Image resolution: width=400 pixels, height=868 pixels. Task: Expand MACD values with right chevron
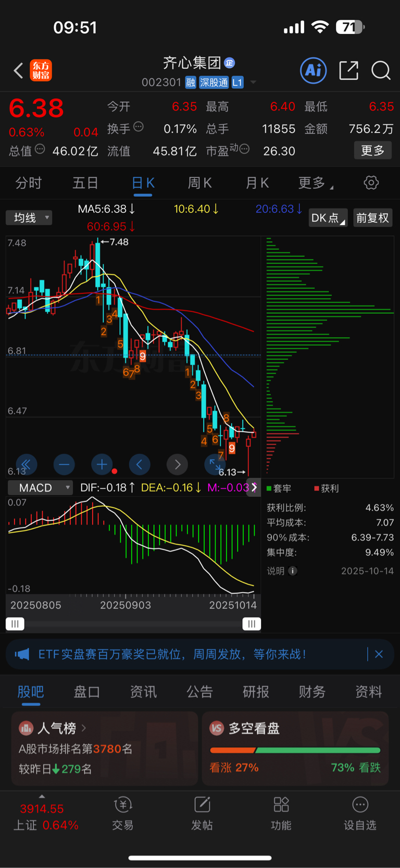coord(254,487)
